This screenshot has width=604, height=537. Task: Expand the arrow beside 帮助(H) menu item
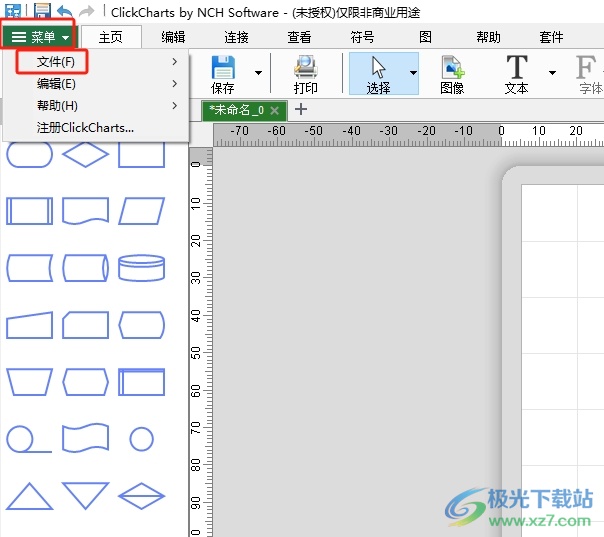point(175,106)
